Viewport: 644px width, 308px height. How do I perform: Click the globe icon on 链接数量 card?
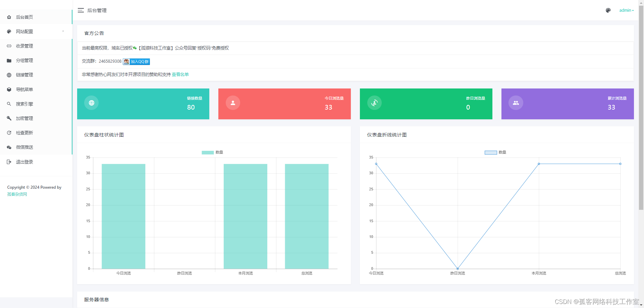pyautogui.click(x=92, y=103)
